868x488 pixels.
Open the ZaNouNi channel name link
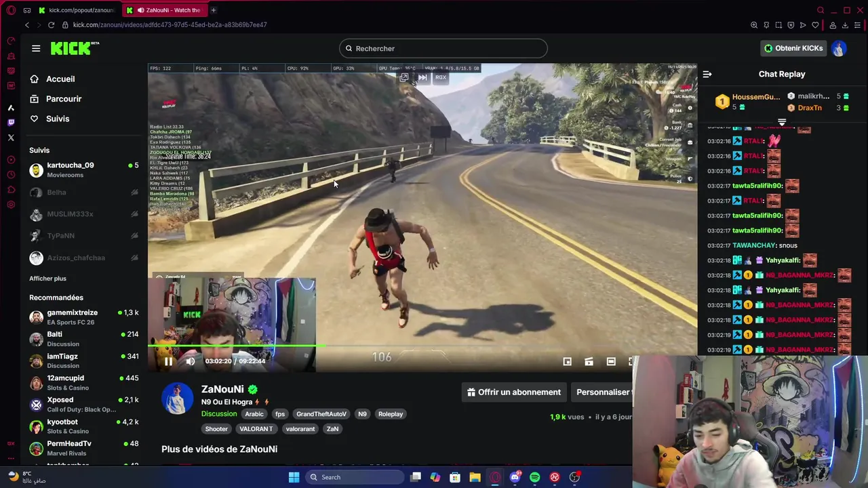(x=222, y=390)
